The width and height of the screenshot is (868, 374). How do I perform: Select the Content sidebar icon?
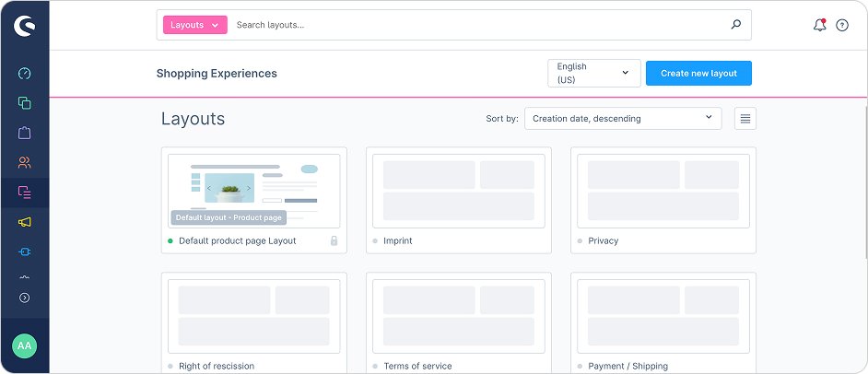click(25, 193)
